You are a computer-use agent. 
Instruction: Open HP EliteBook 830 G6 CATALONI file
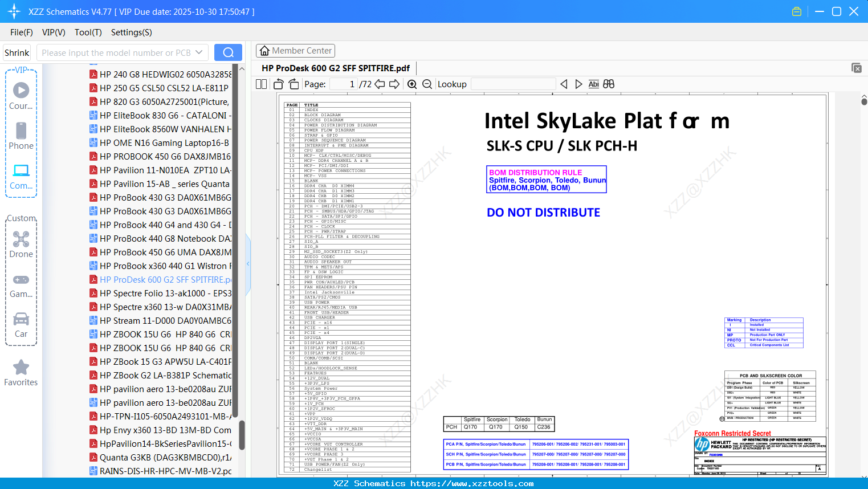pos(161,115)
